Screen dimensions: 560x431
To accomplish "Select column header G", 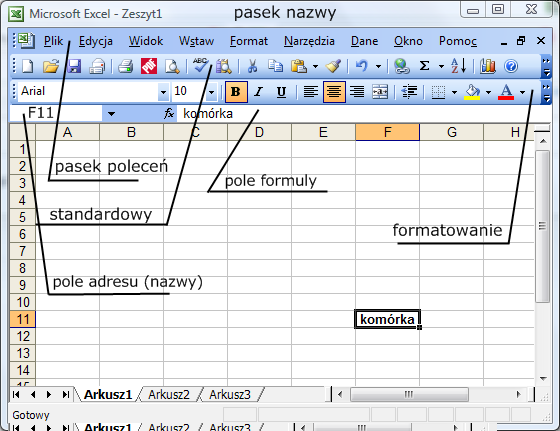I will click(x=451, y=132).
